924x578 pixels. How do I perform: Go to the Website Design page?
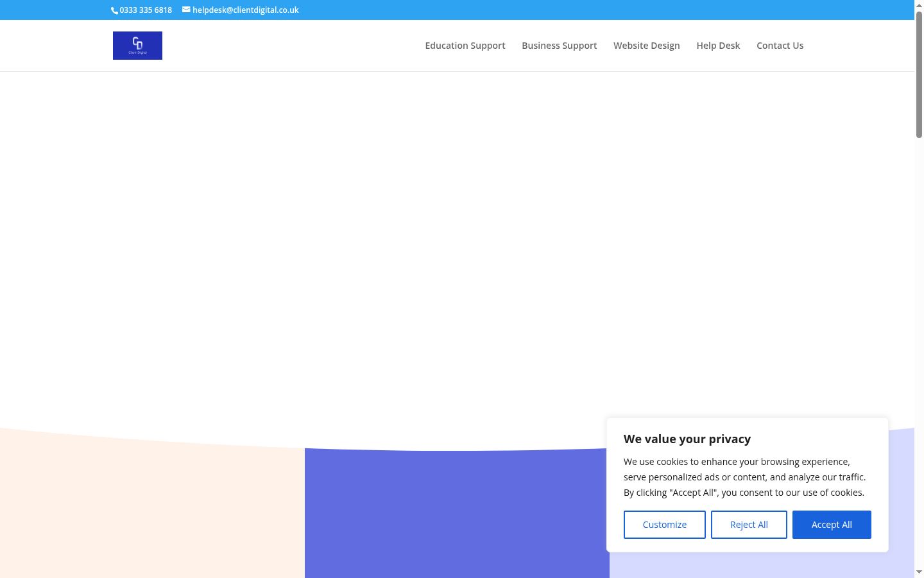tap(647, 46)
